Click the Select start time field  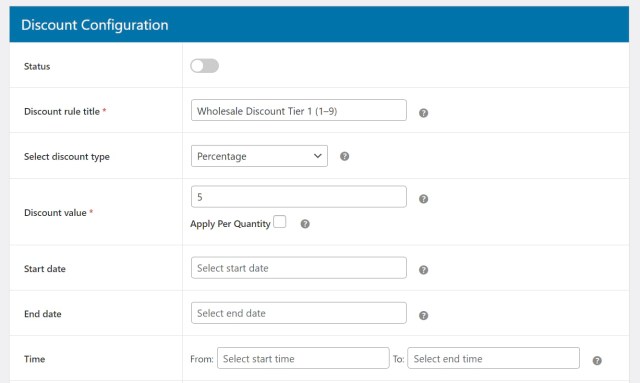(303, 359)
